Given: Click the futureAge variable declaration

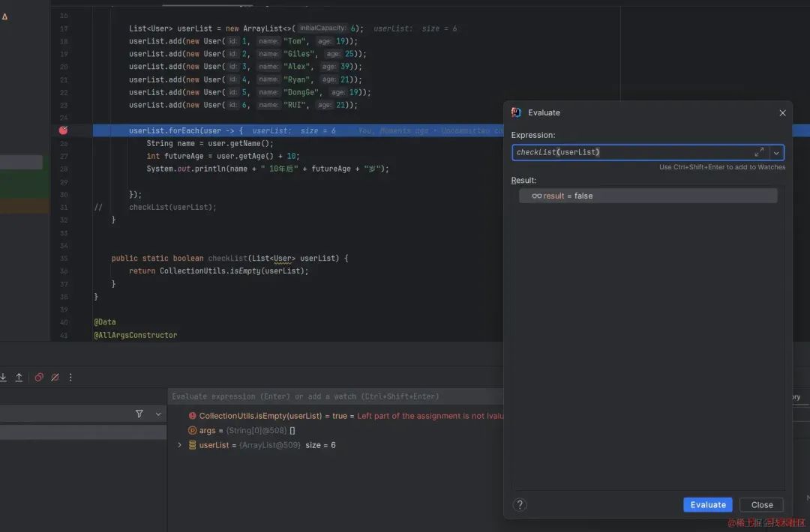Looking at the screenshot, I should [x=184, y=156].
